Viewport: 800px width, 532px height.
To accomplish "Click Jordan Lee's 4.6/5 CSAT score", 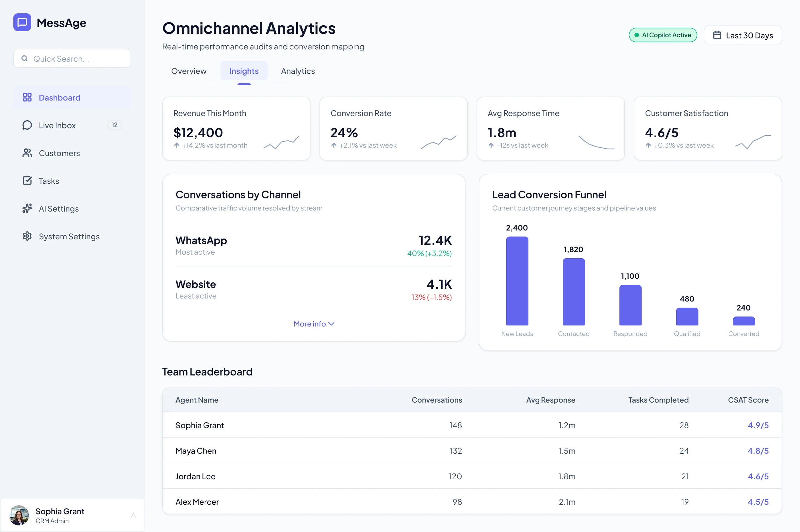I will click(x=758, y=476).
